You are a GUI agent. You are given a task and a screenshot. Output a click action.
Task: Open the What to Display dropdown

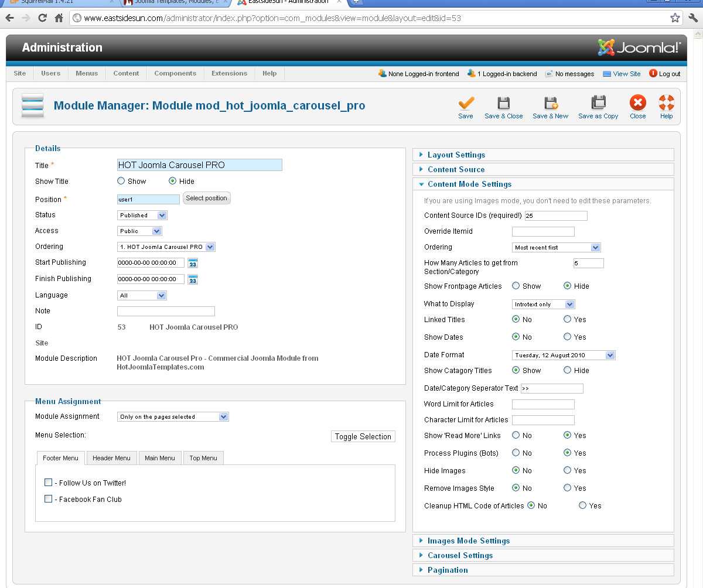coord(544,304)
